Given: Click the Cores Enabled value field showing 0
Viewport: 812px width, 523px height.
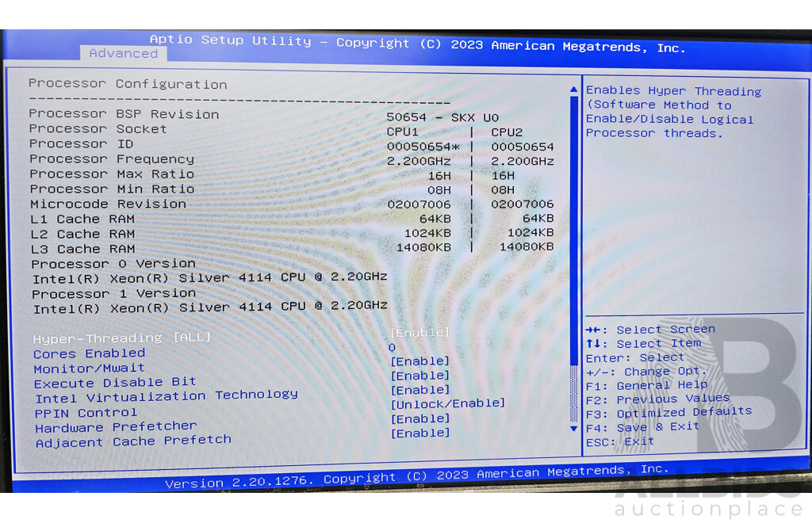Looking at the screenshot, I should [x=392, y=347].
